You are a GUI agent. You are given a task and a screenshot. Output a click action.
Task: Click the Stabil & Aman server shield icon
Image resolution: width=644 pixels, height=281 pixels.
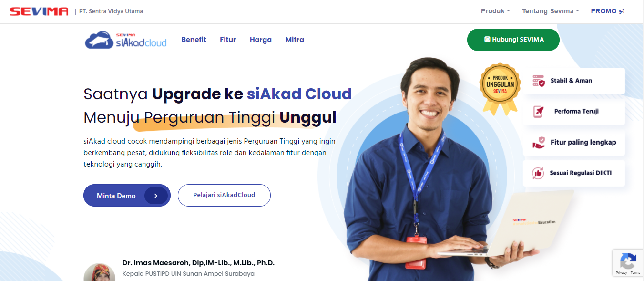pyautogui.click(x=539, y=81)
